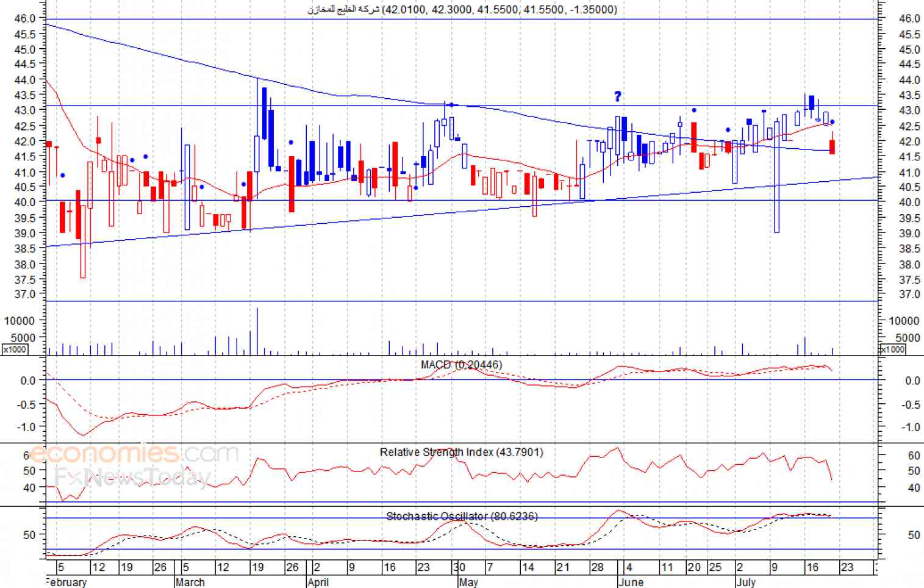The width and height of the screenshot is (924, 588).
Task: Click the Arabic company name in the title
Action: click(343, 10)
